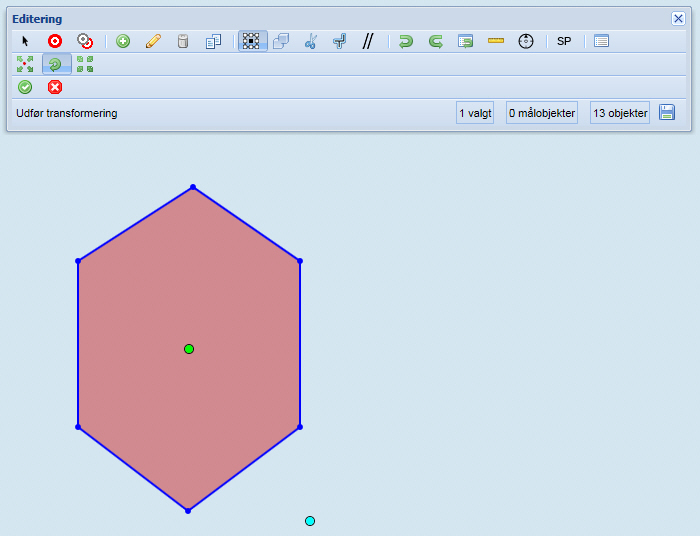Click the bottom vertex of the hexagon
The height and width of the screenshot is (536, 700).
[x=188, y=511]
